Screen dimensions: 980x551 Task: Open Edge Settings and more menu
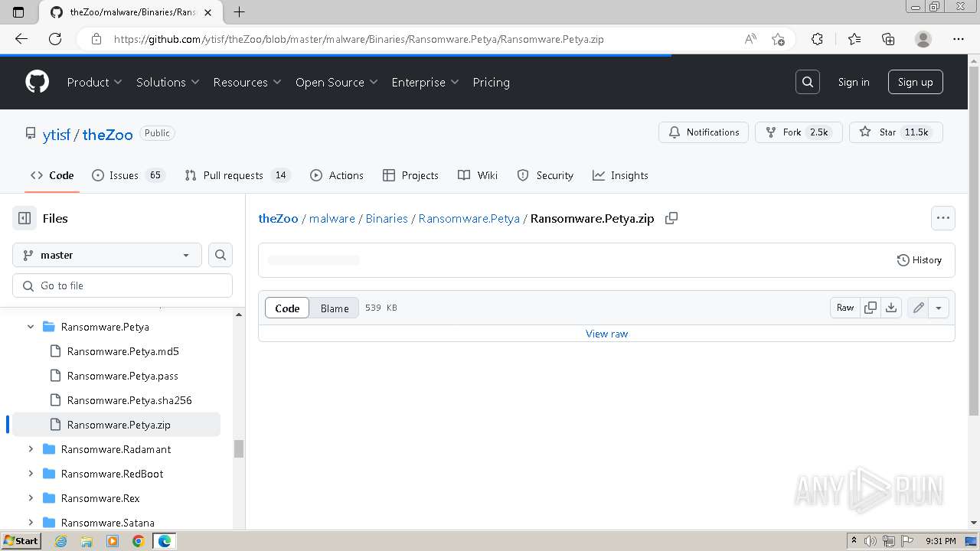click(959, 39)
